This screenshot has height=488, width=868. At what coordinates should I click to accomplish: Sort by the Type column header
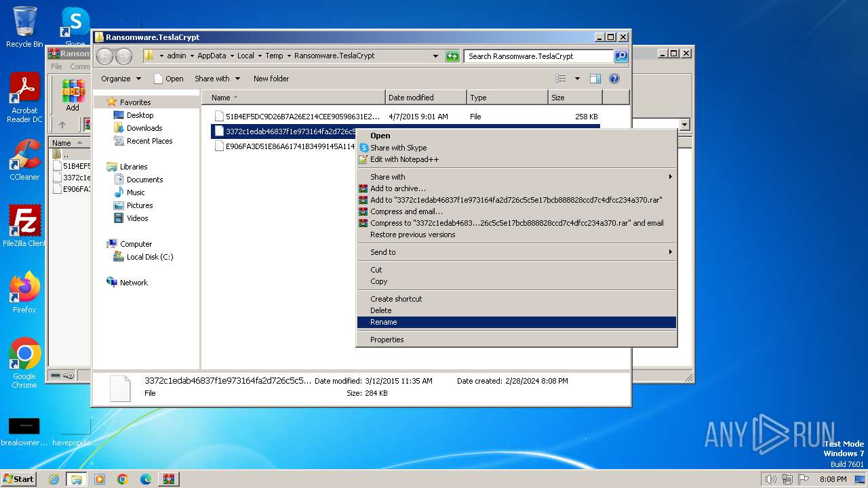[507, 98]
